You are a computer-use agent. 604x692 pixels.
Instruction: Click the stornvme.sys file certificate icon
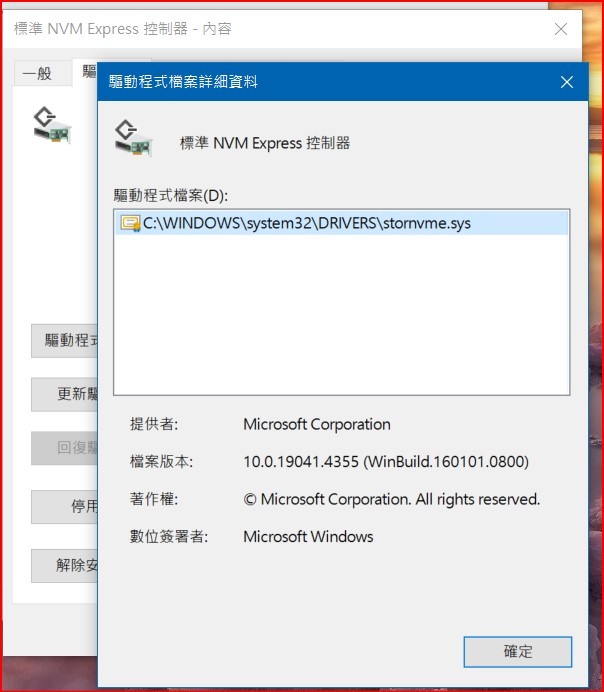[x=130, y=223]
